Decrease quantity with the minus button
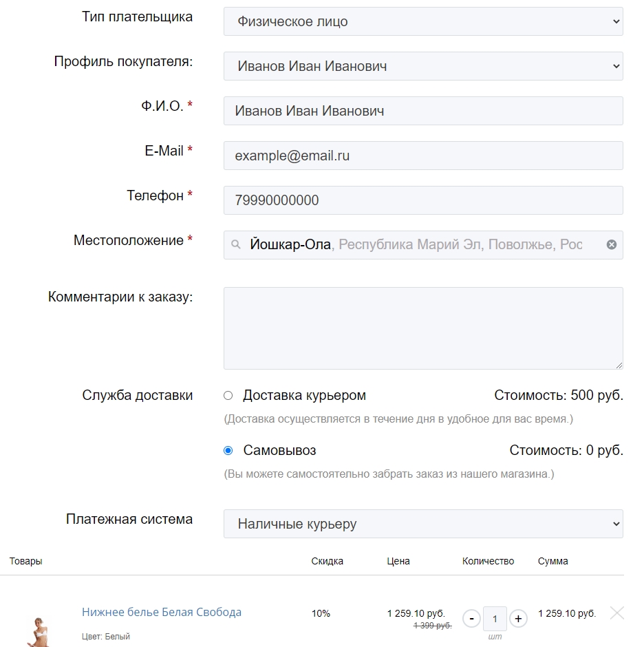The height and width of the screenshot is (647, 644). tap(471, 618)
